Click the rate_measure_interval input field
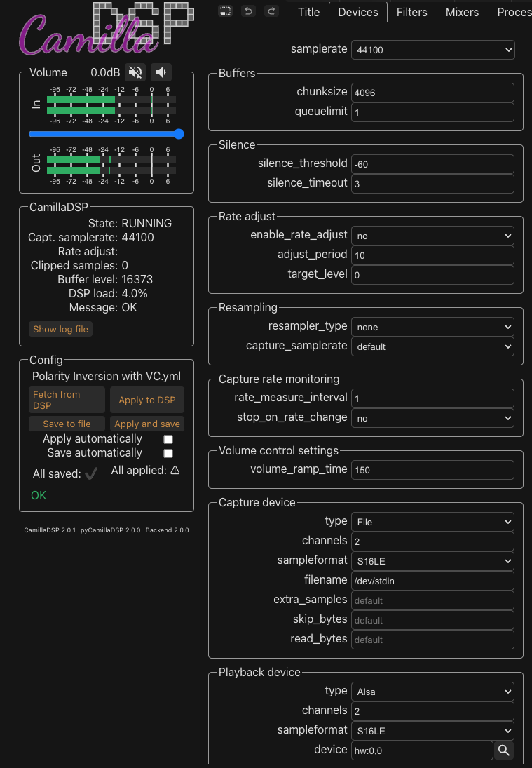 (432, 398)
